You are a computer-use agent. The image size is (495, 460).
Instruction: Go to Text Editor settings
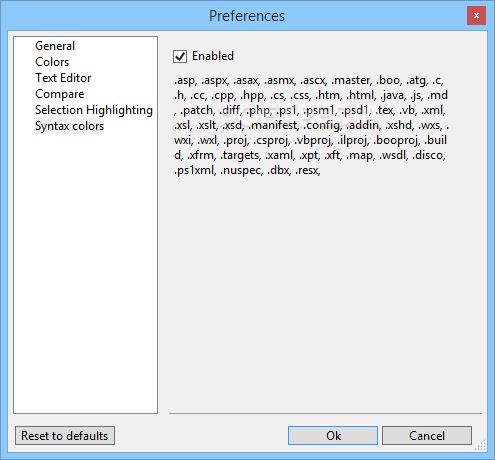63,78
